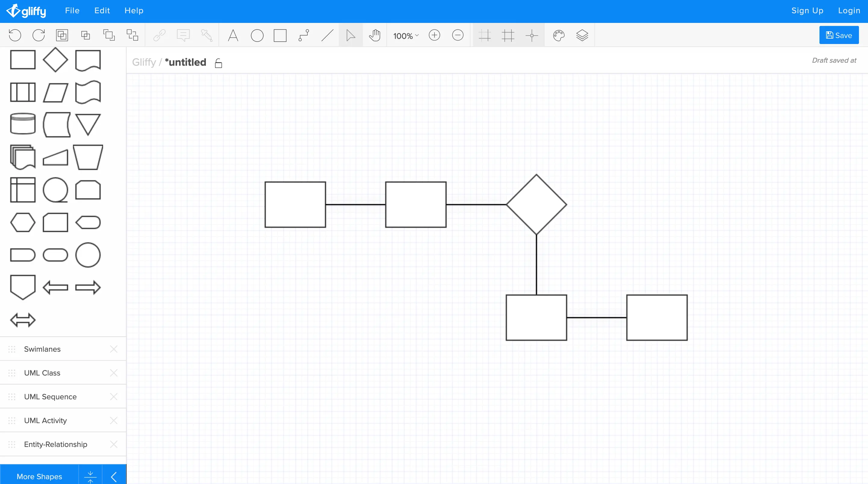This screenshot has height=484, width=868.
Task: Pick the parallelogram shape
Action: tap(55, 92)
